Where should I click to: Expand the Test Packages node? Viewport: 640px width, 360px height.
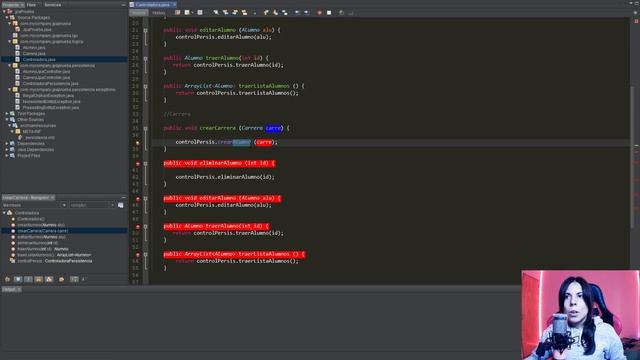click(7, 113)
